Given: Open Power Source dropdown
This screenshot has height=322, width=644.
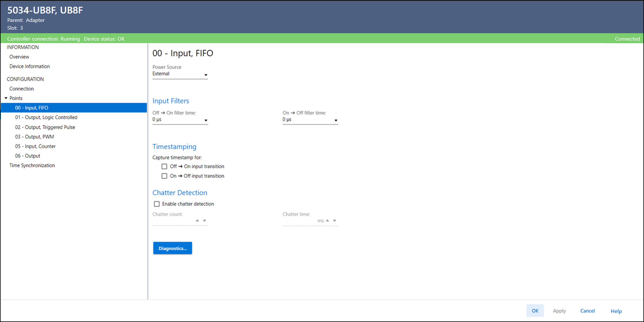Looking at the screenshot, I should tap(206, 75).
